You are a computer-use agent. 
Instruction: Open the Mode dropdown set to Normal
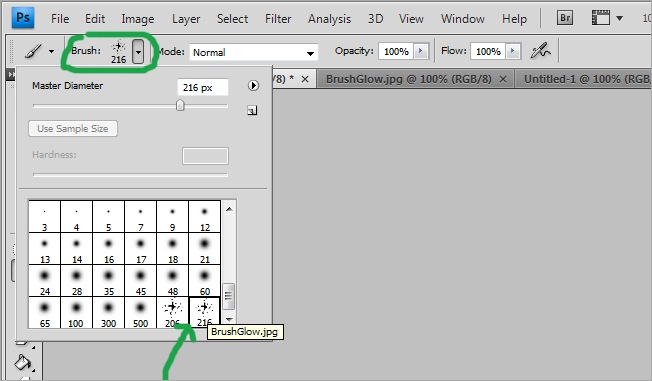[253, 52]
